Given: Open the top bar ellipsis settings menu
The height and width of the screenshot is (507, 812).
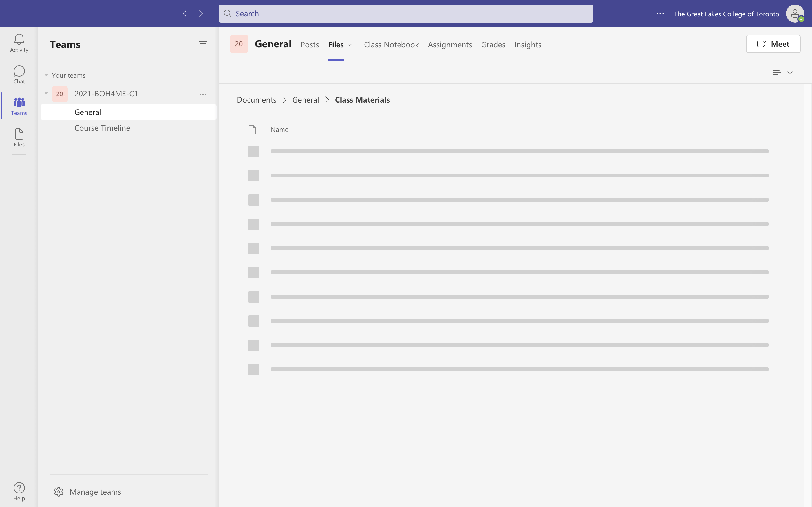Looking at the screenshot, I should tap(660, 14).
